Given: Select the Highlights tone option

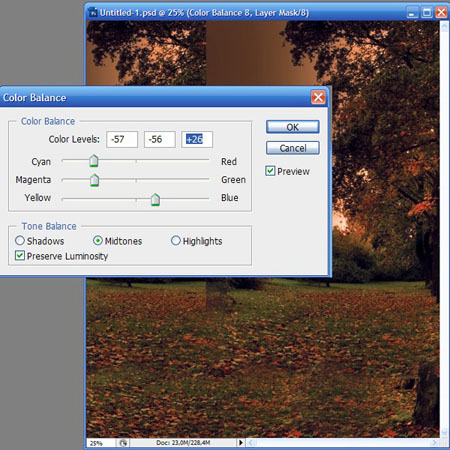Looking at the screenshot, I should coord(176,240).
